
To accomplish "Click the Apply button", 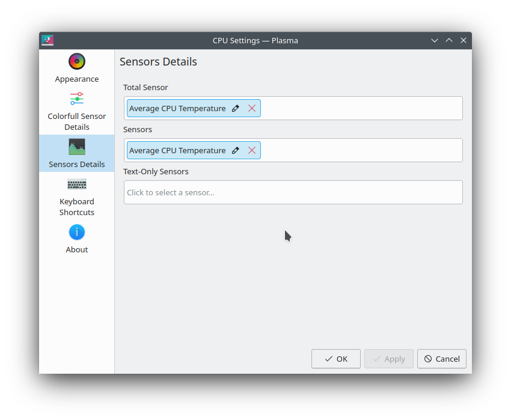I will coord(389,359).
